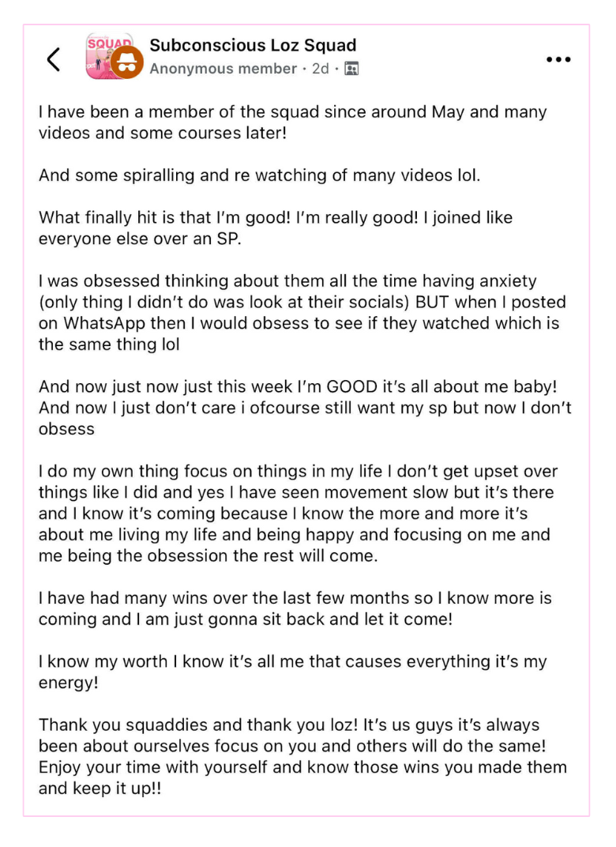The width and height of the screenshot is (616, 847).
Task: Select the line 'And some spiralling and re watching'
Action: 259,175
